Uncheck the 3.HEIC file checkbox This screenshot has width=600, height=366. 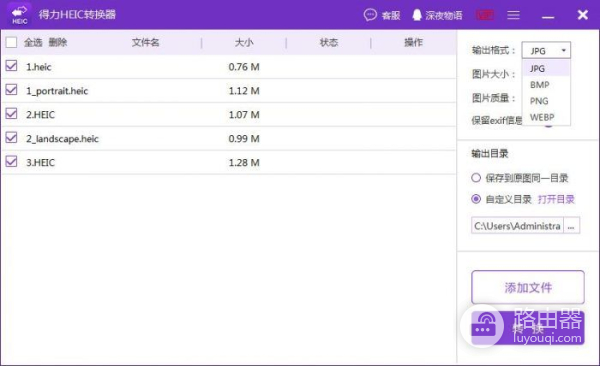tap(11, 162)
